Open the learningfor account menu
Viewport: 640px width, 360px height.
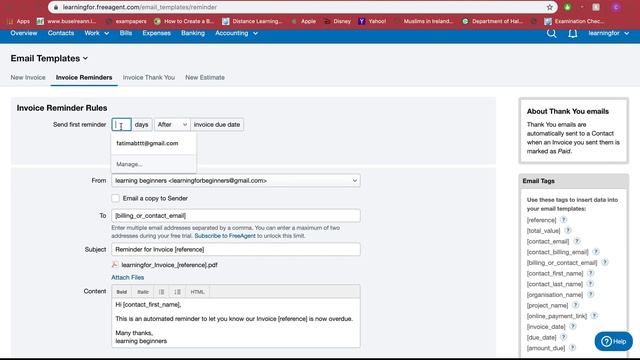click(x=609, y=33)
